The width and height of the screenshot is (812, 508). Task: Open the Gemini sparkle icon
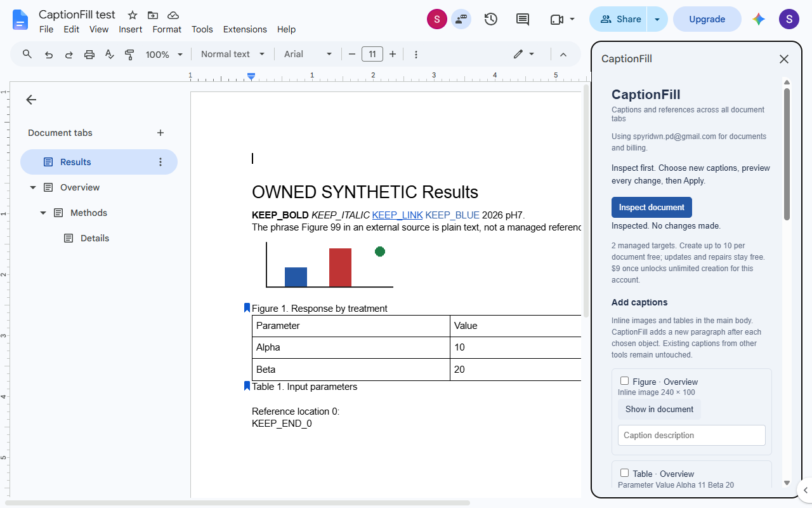[759, 19]
